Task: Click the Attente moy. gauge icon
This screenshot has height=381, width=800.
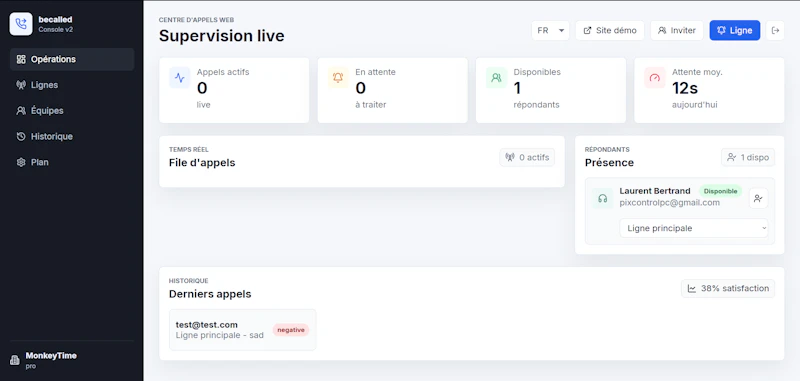Action: 655,78
